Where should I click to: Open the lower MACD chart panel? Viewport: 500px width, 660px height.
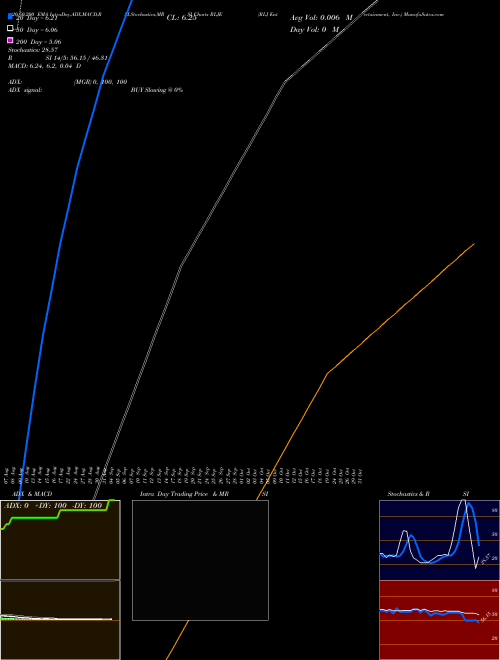tap(60, 620)
